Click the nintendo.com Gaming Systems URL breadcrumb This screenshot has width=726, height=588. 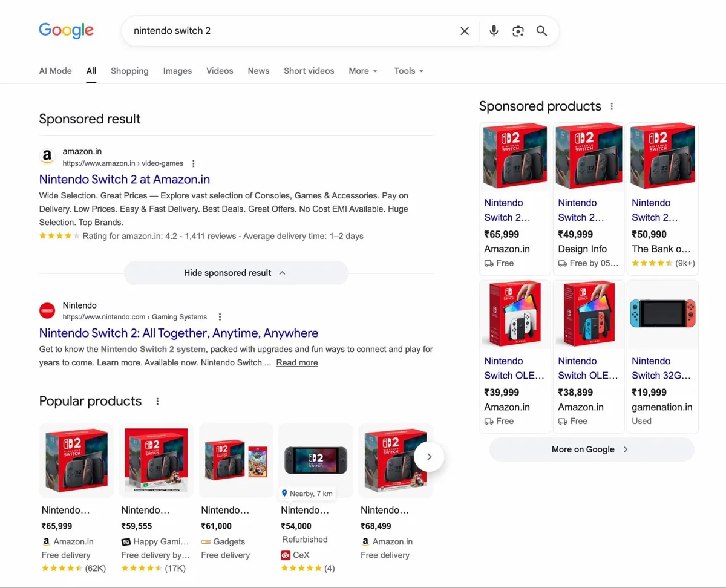coord(135,317)
